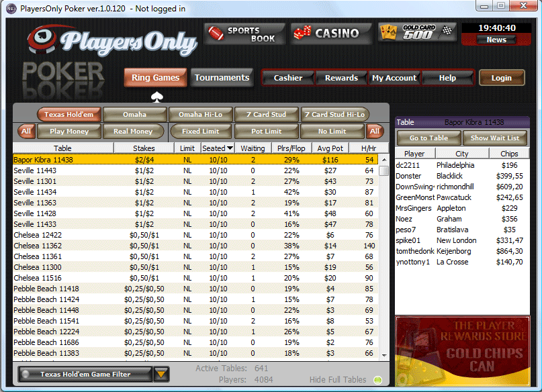Sort by the Waiting column header
This screenshot has height=392, width=542.
pos(253,148)
